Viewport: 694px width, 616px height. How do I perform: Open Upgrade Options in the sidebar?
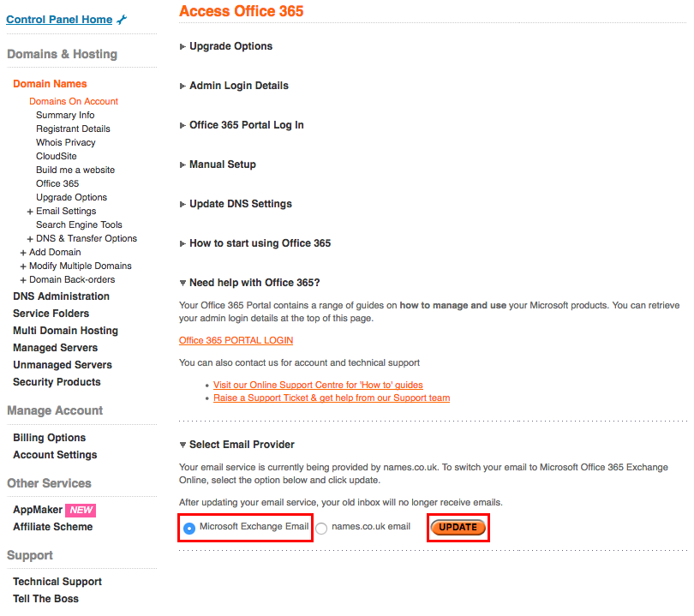(71, 197)
